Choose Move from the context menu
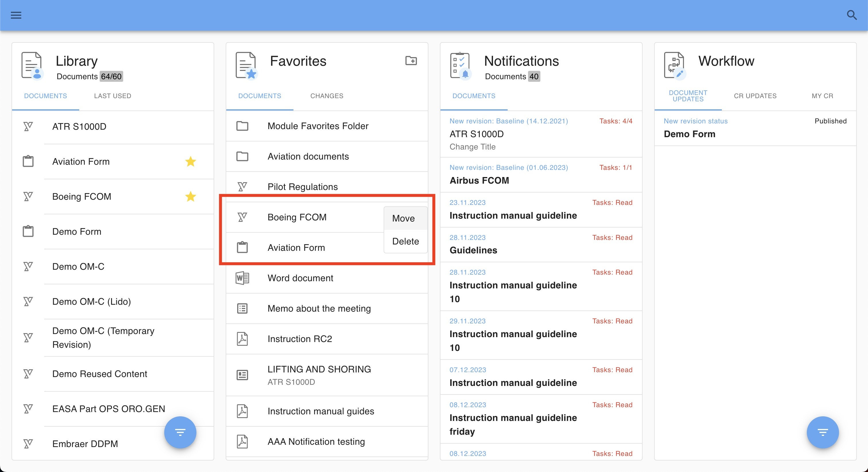868x472 pixels. (x=403, y=218)
